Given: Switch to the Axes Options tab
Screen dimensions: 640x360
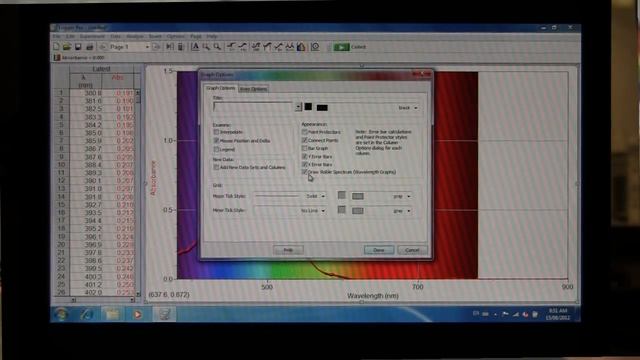Looking at the screenshot, I should [253, 89].
